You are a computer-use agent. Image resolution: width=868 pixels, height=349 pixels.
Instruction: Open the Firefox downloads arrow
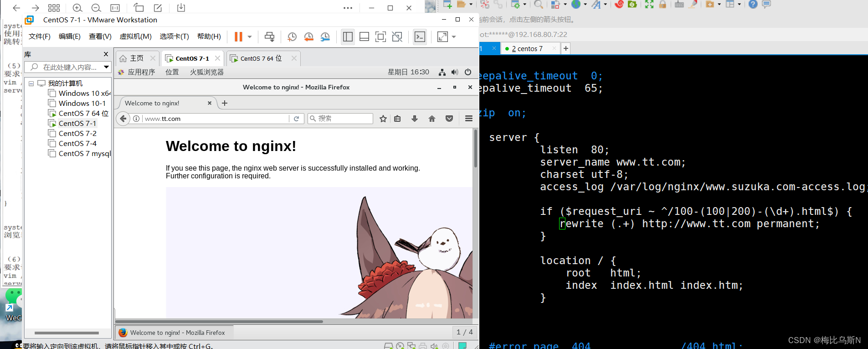point(415,119)
